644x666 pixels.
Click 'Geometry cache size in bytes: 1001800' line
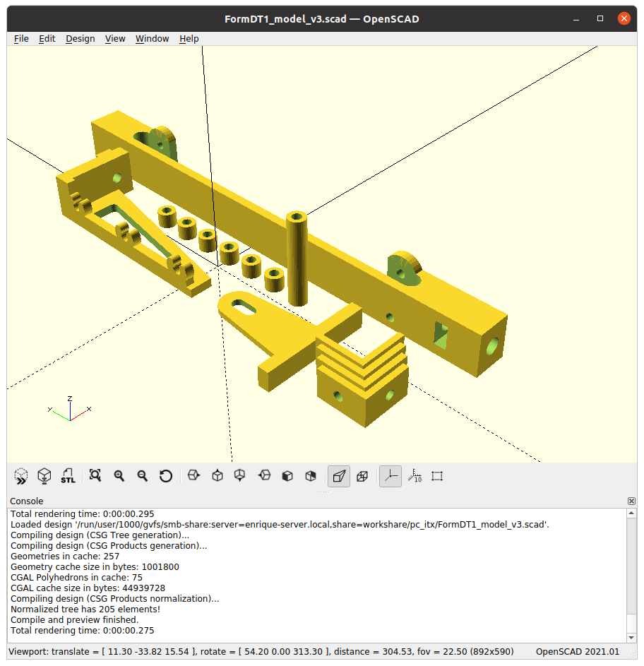click(x=95, y=566)
